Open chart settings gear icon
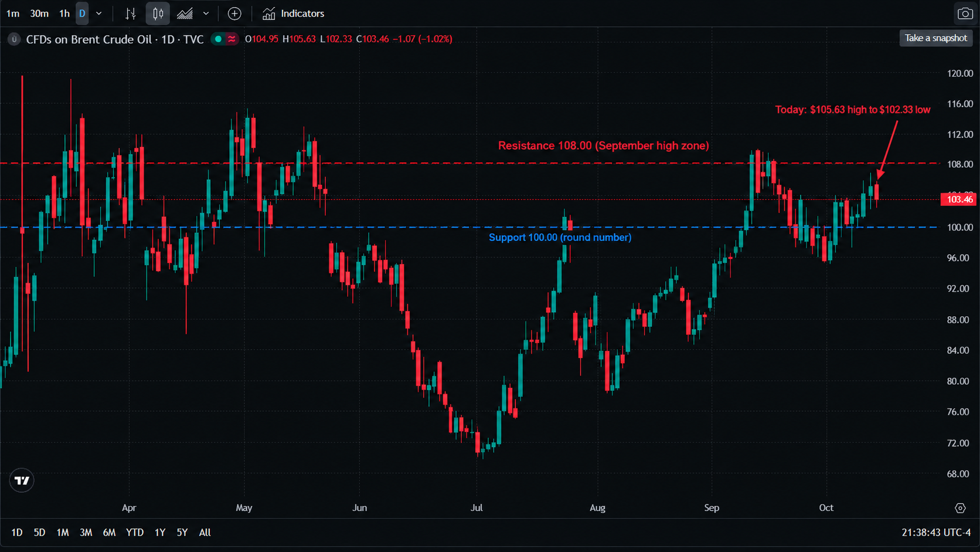Screen dimensions: 980x552 pyautogui.click(x=960, y=508)
